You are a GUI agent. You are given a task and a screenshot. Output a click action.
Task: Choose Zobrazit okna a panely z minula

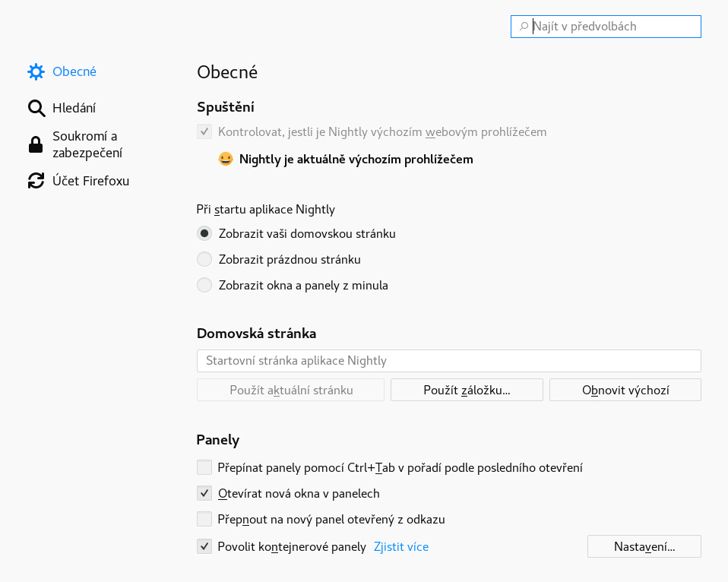204,286
